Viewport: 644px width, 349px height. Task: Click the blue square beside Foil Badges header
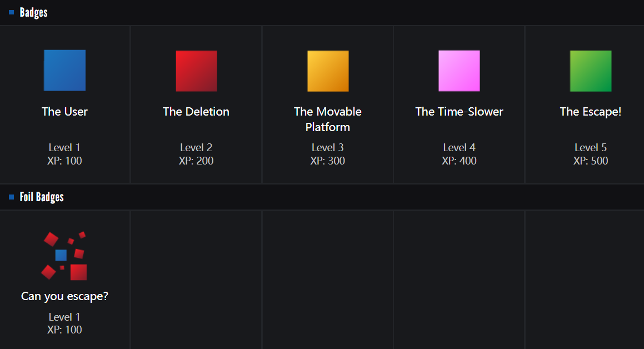(12, 197)
